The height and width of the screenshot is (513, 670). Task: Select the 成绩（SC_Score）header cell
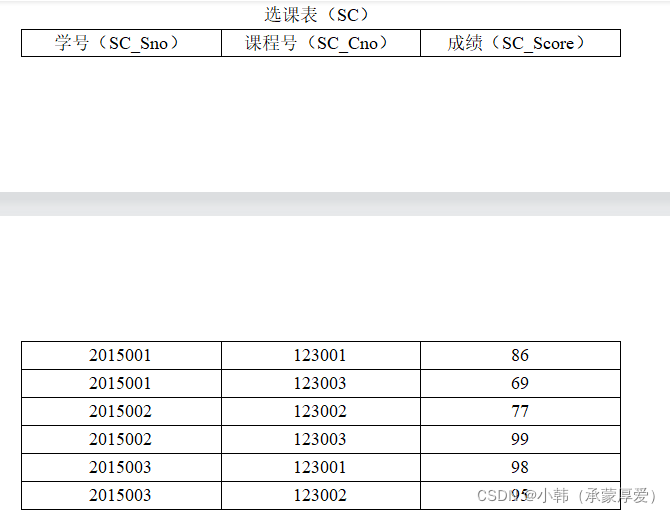pyautogui.click(x=520, y=43)
